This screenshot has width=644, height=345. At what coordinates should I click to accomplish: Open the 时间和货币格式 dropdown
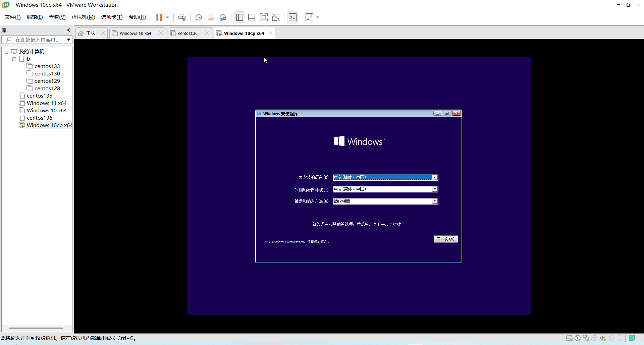point(385,189)
